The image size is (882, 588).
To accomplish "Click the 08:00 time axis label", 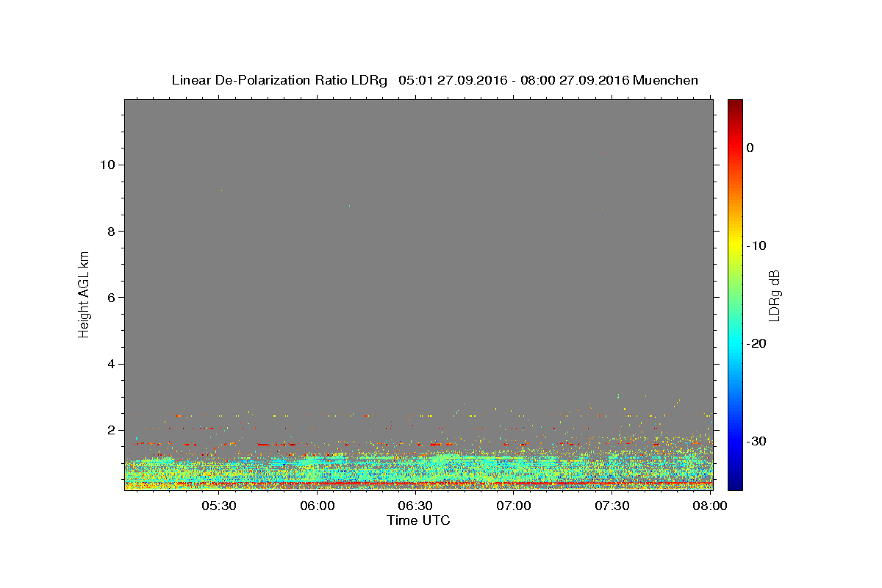I will [x=710, y=506].
